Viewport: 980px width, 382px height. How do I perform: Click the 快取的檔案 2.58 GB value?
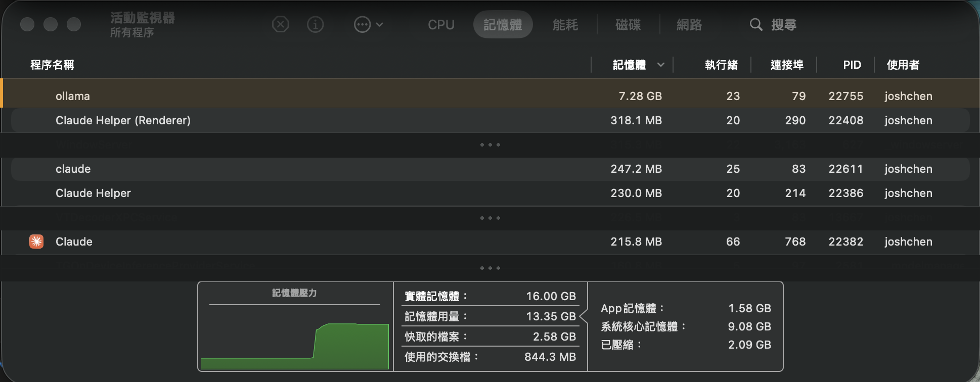pos(554,337)
